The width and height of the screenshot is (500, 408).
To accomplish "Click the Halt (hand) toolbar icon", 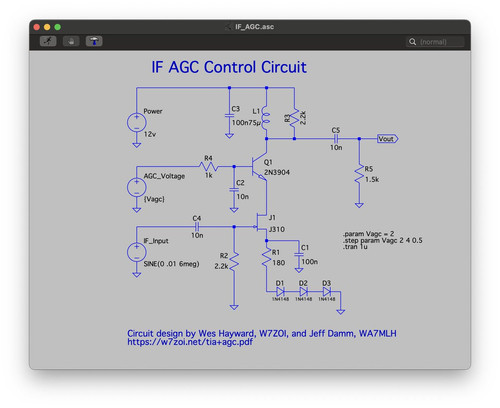I will pyautogui.click(x=71, y=41).
